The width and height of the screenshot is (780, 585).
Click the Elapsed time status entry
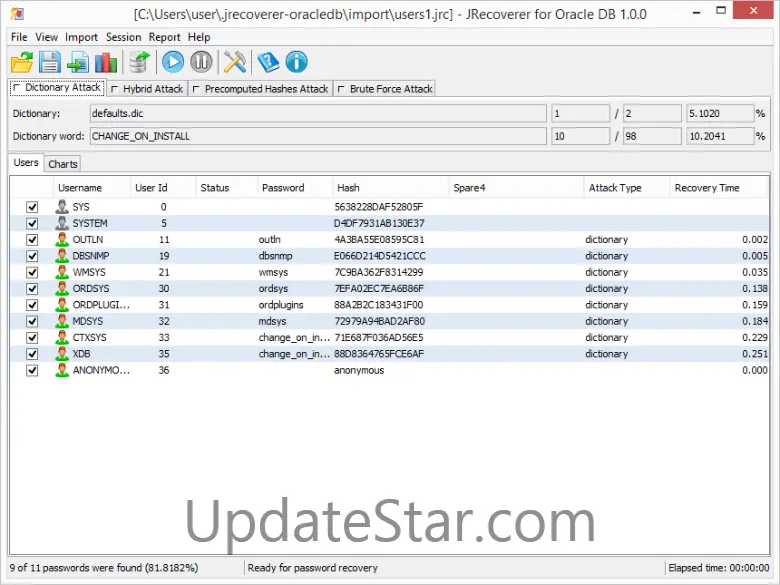[718, 568]
